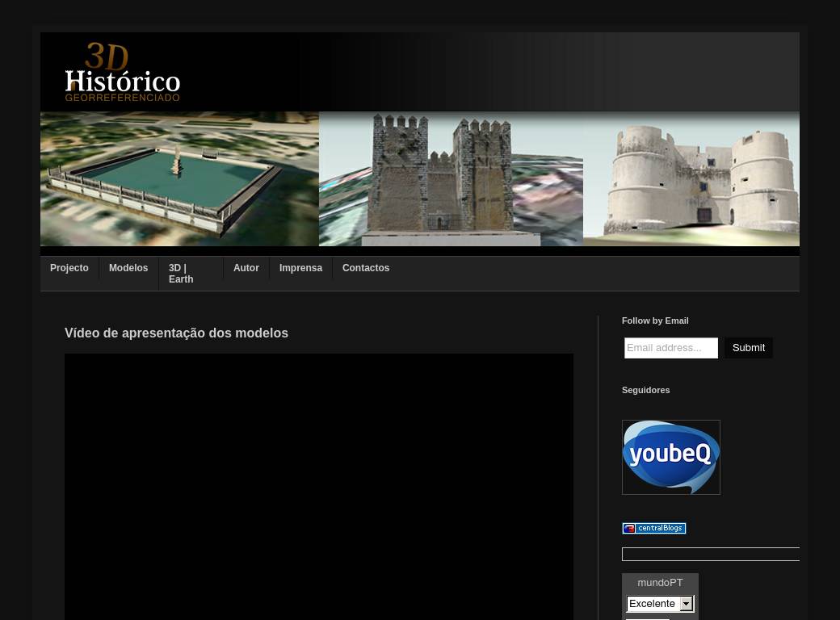The height and width of the screenshot is (620, 840).
Task: Open the centralBlogs badge
Action: tap(653, 529)
